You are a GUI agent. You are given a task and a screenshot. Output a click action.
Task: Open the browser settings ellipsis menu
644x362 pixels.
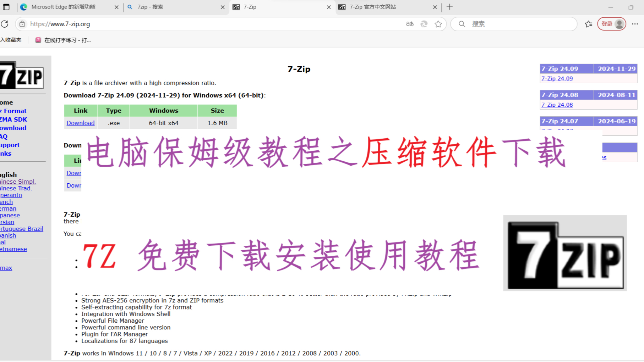click(635, 24)
